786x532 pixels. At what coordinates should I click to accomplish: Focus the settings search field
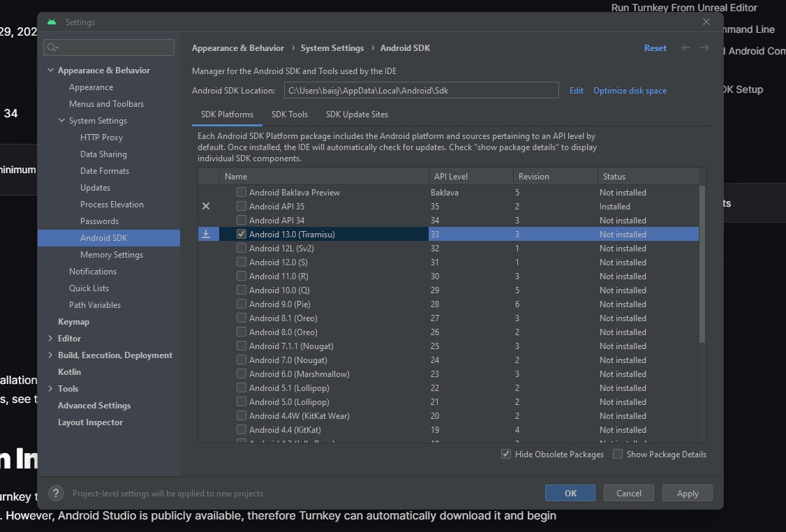(x=109, y=47)
